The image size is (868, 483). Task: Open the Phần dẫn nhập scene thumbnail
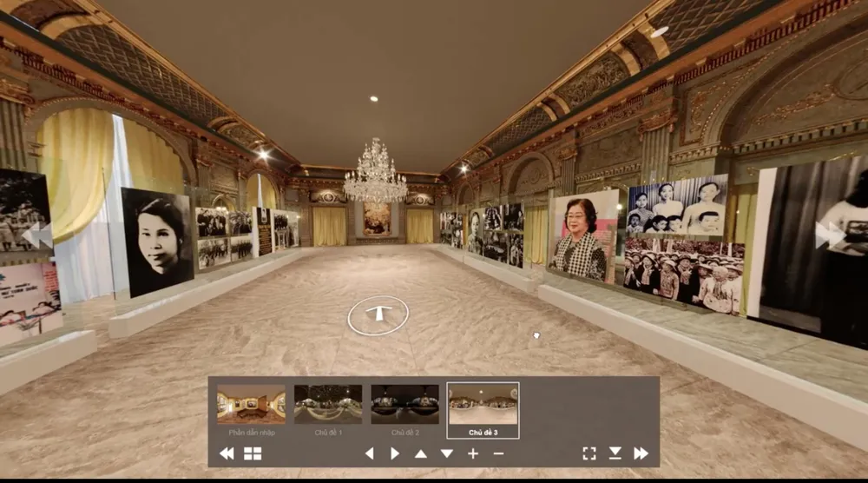[251, 405]
